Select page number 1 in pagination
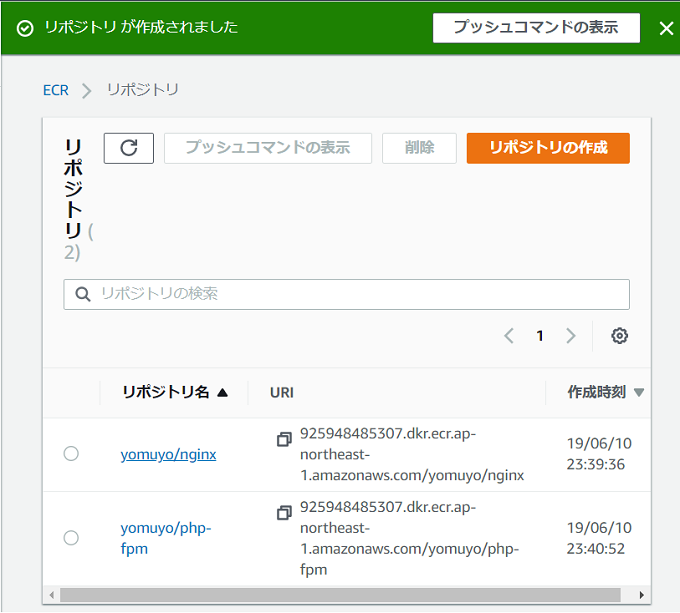 click(x=540, y=336)
